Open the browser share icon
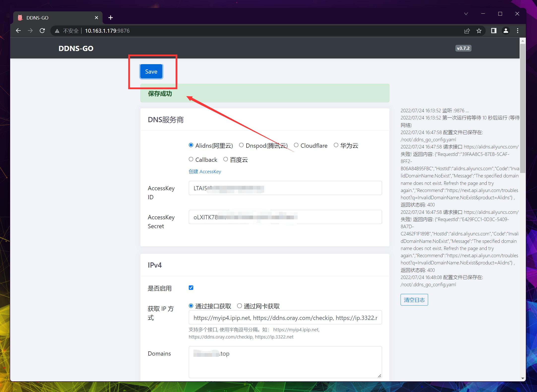Image resolution: width=537 pixels, height=392 pixels. tap(467, 30)
